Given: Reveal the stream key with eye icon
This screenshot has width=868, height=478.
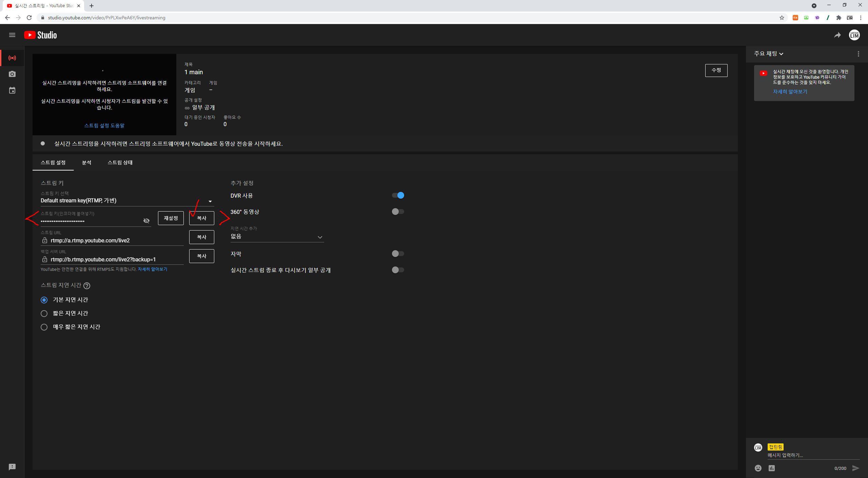Looking at the screenshot, I should (x=146, y=221).
